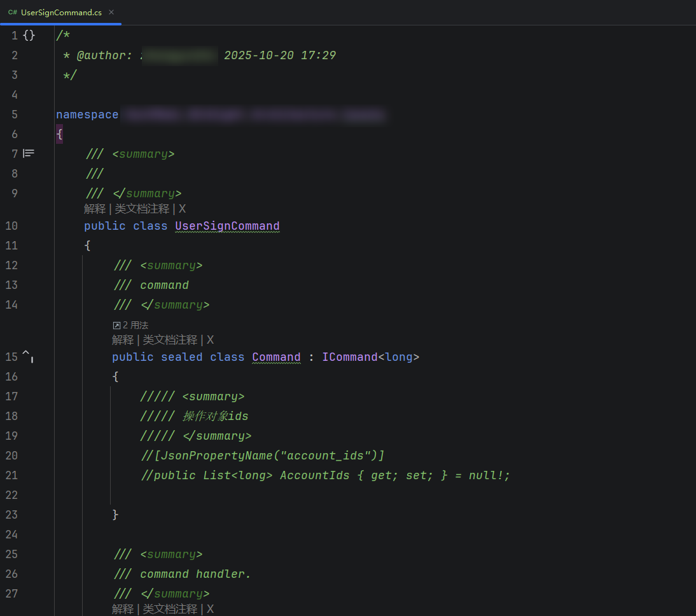Click 类文档注释 above the sealed Command class

170,340
